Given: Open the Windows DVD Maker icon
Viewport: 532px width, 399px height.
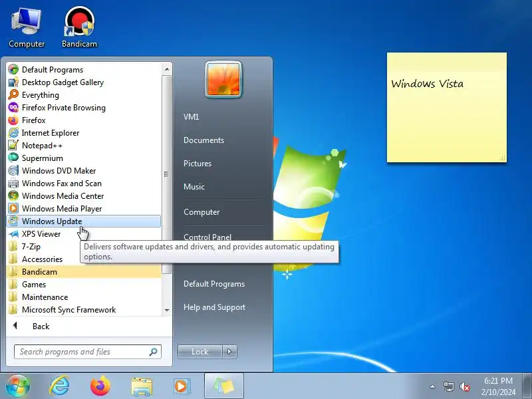Looking at the screenshot, I should tap(13, 171).
